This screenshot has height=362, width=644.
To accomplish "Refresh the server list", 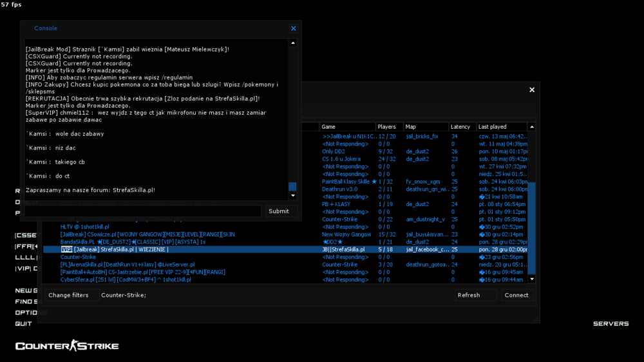I will 475,295.
